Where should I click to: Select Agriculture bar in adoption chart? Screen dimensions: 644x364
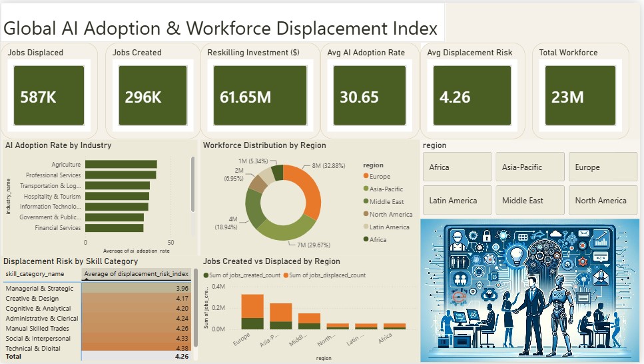[x=121, y=164]
